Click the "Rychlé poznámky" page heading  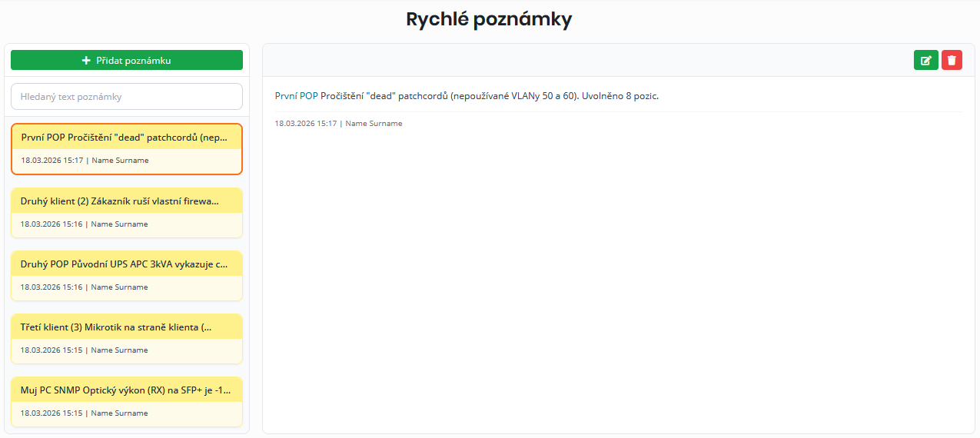pyautogui.click(x=489, y=19)
